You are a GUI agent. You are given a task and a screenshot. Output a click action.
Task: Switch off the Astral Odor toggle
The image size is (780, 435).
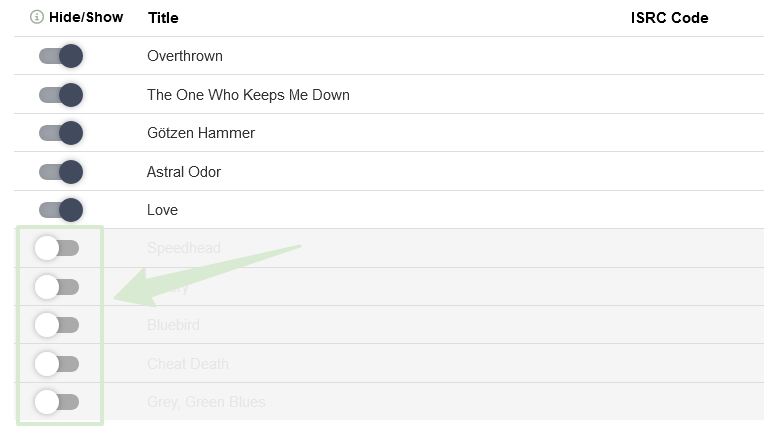click(60, 172)
